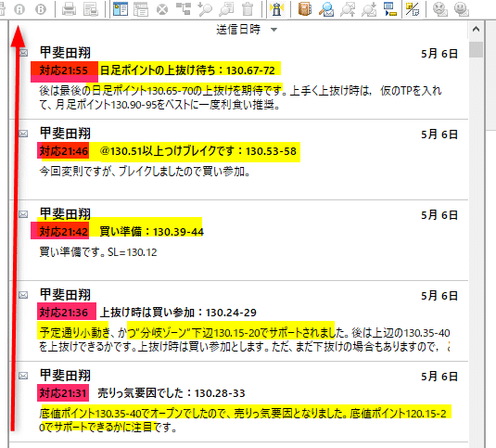Sort by the 送信日時 column header
Screen dimensions: 496x448
238,30
